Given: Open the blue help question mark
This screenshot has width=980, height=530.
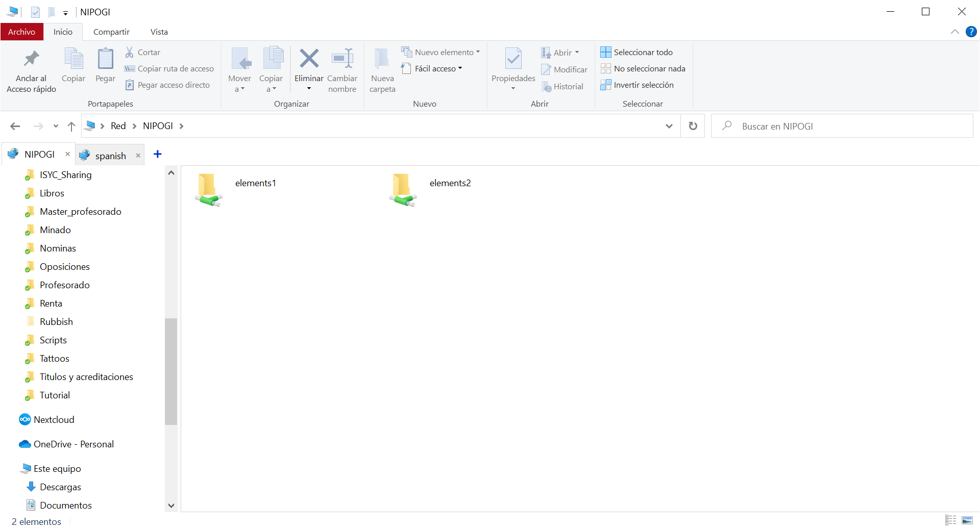Looking at the screenshot, I should 971,32.
